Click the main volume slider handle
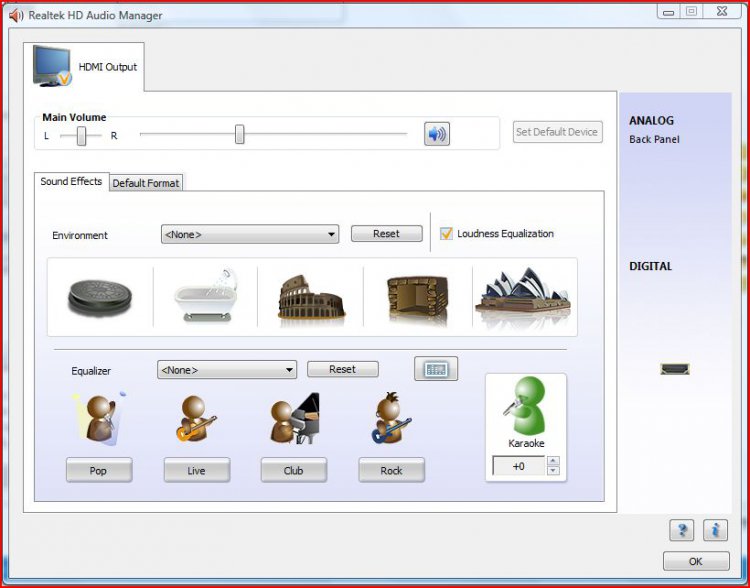 pos(240,134)
